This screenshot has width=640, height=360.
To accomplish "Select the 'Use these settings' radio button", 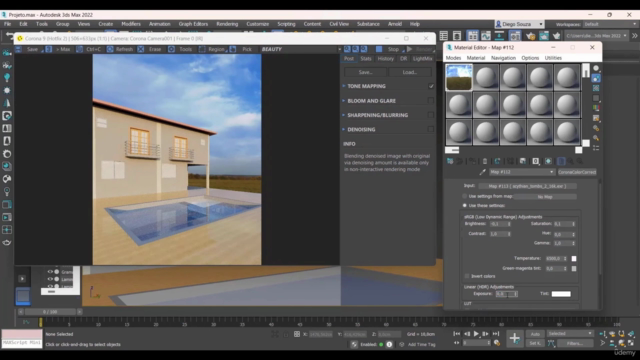I will click(464, 205).
